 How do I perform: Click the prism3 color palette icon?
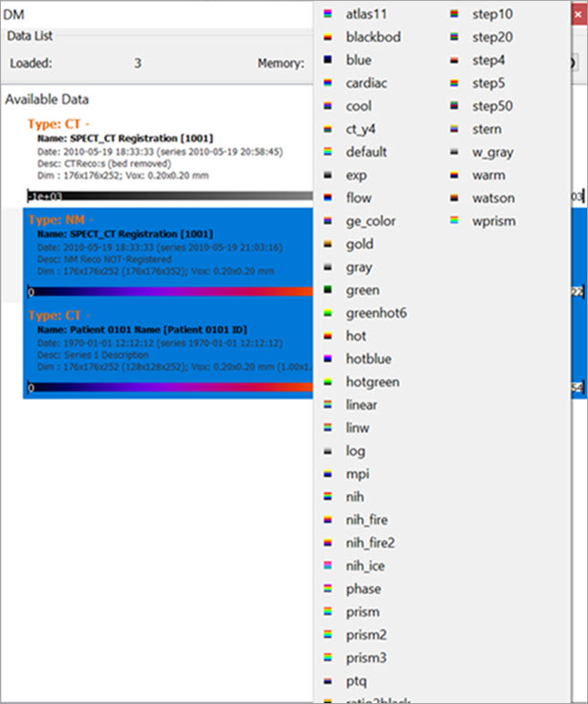[329, 657]
